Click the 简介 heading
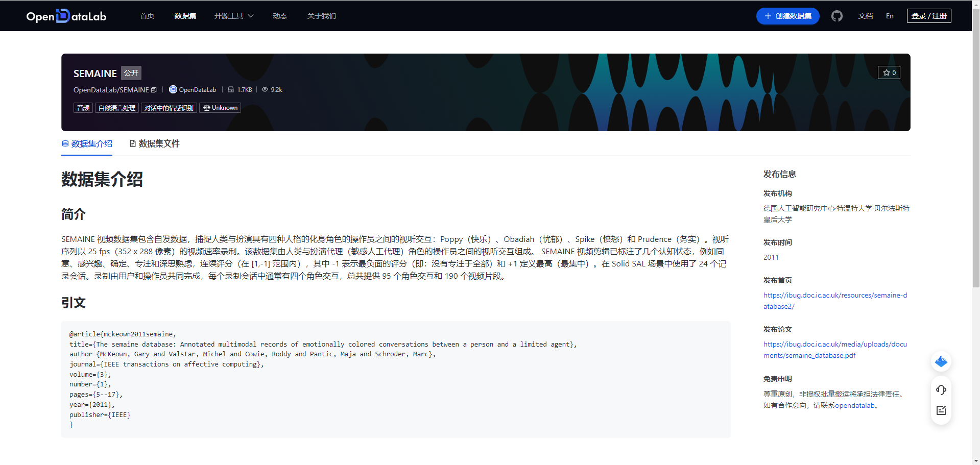This screenshot has height=465, width=980. tap(74, 214)
